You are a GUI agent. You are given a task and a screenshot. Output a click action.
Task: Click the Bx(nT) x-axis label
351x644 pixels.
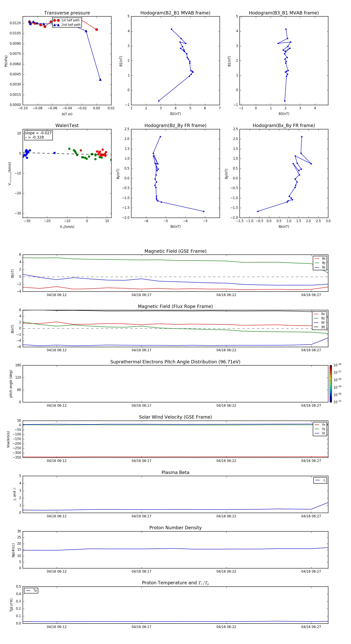pyautogui.click(x=284, y=227)
